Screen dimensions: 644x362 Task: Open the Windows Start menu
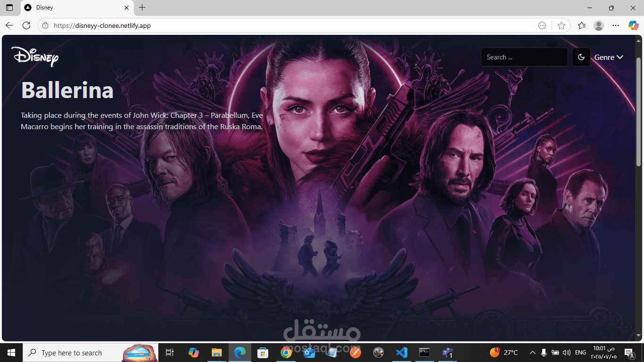(11, 353)
